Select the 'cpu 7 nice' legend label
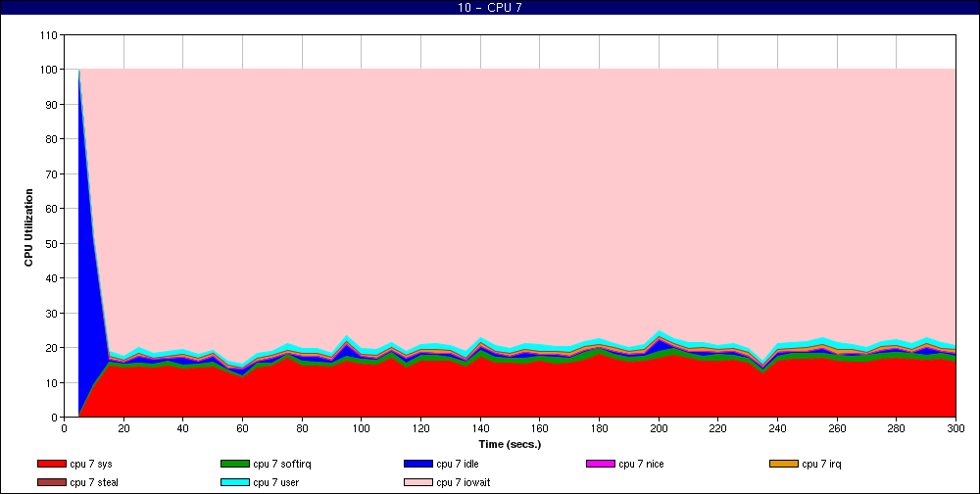 pyautogui.click(x=641, y=464)
